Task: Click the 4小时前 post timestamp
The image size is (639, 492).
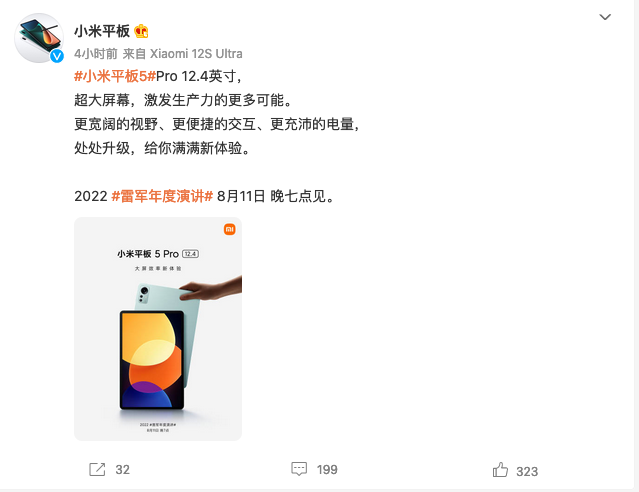Action: point(96,54)
